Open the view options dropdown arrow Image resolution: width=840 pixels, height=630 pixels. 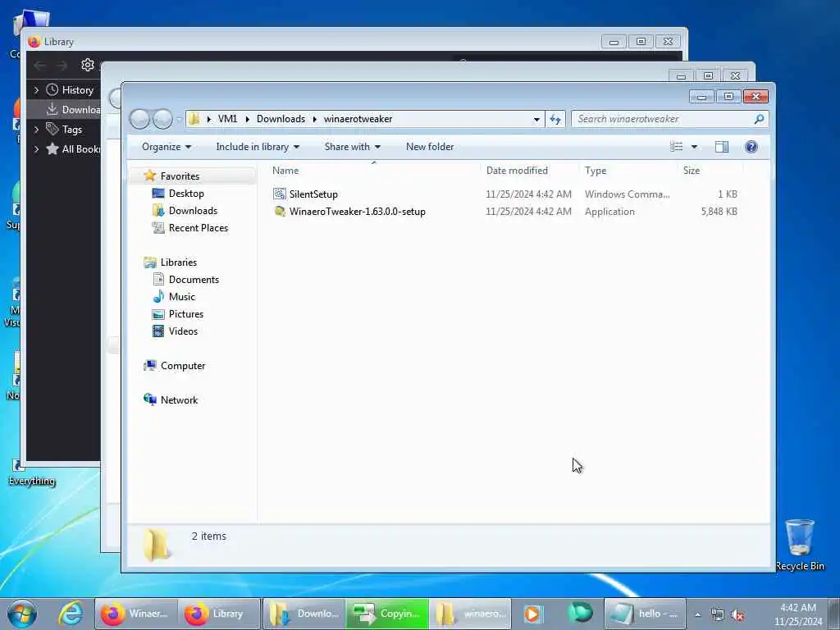coord(694,147)
